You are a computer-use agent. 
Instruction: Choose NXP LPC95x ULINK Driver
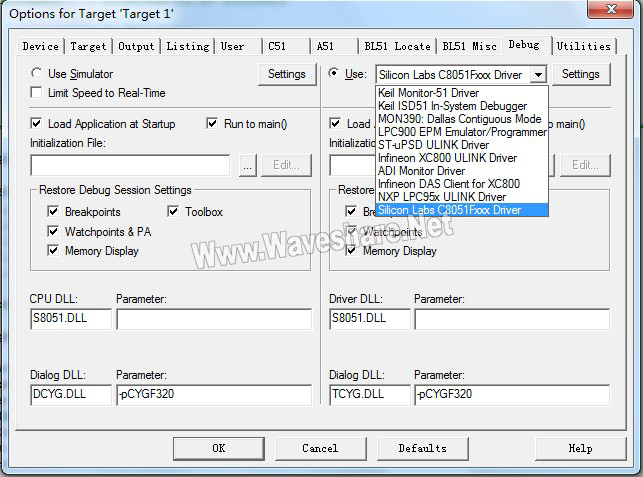[462, 197]
